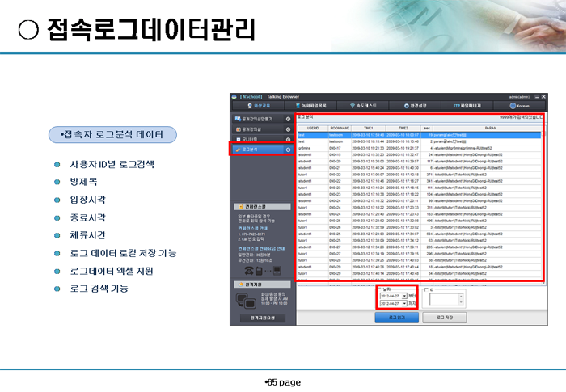Viewport: 566px width, 392px height.
Task: Select the log row for user gr5mina
Action: coord(420,149)
